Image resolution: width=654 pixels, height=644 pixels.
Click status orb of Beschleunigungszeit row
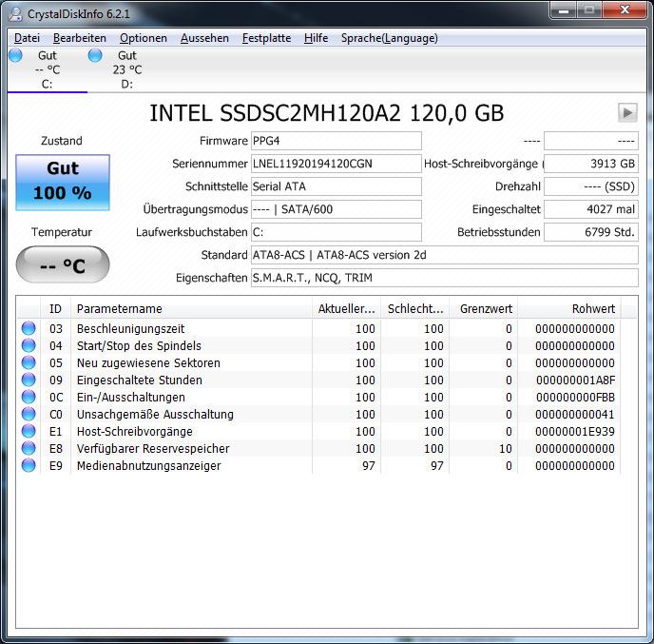pos(29,328)
